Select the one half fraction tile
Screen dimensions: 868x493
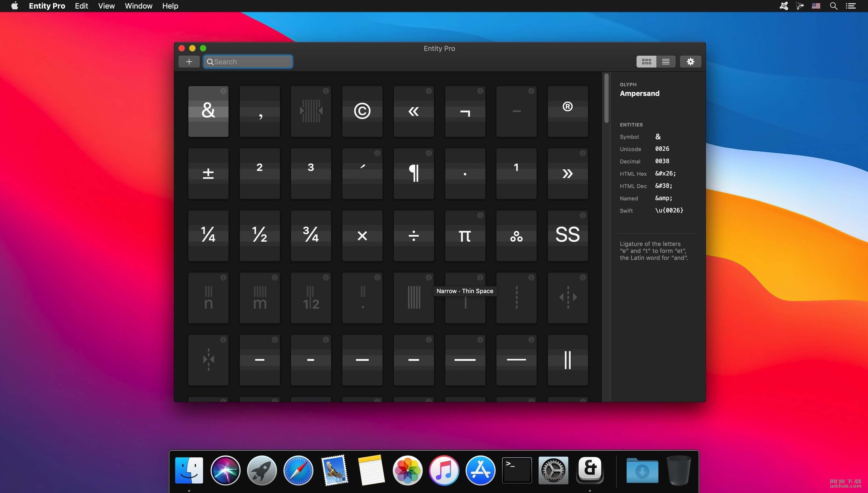tap(260, 236)
